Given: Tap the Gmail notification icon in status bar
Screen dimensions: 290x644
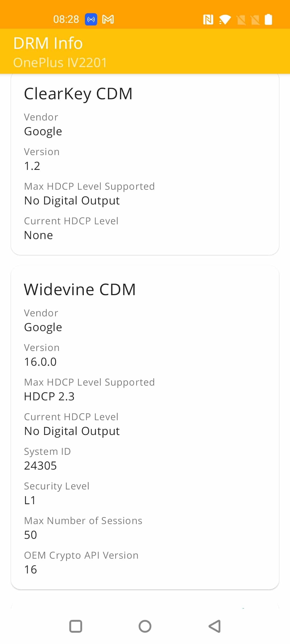Looking at the screenshot, I should point(108,19).
